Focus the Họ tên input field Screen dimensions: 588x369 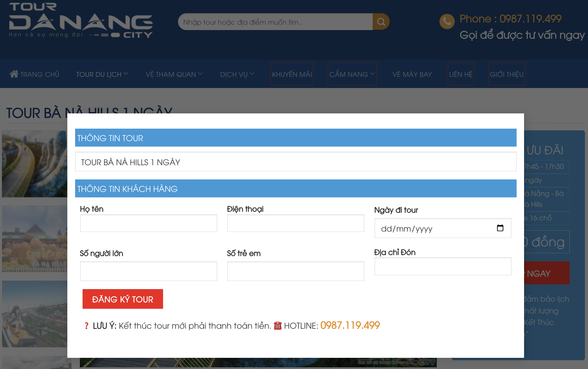[149, 223]
